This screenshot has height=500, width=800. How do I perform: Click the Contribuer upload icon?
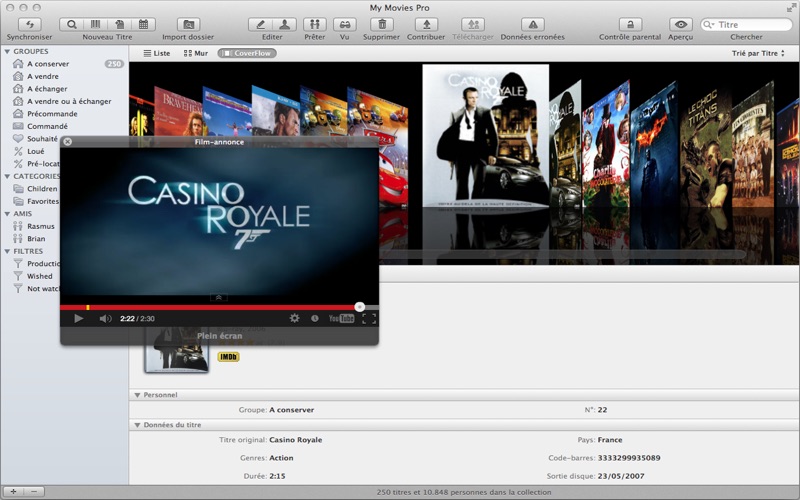[x=427, y=24]
